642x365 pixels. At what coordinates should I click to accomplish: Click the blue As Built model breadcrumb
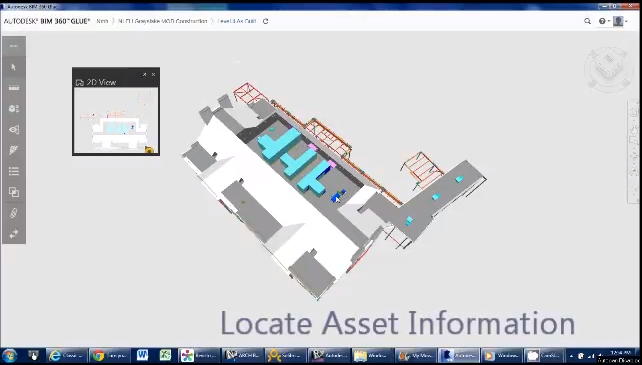point(237,21)
